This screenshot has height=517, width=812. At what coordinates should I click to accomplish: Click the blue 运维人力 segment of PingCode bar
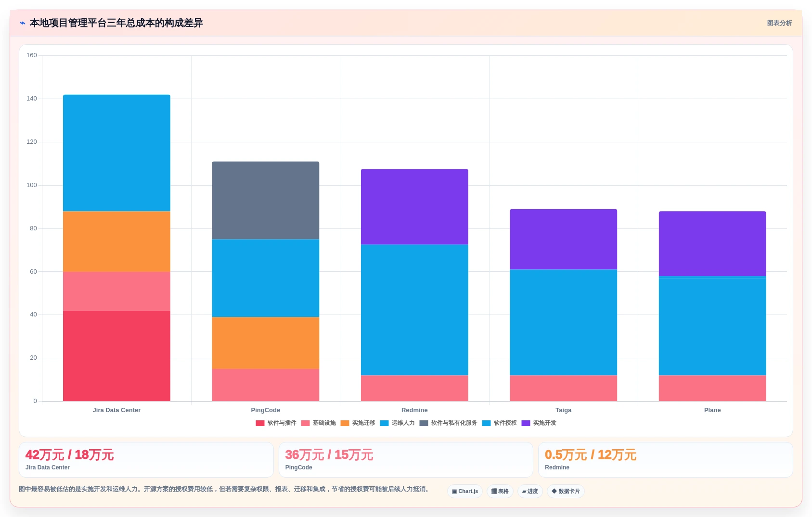266,278
